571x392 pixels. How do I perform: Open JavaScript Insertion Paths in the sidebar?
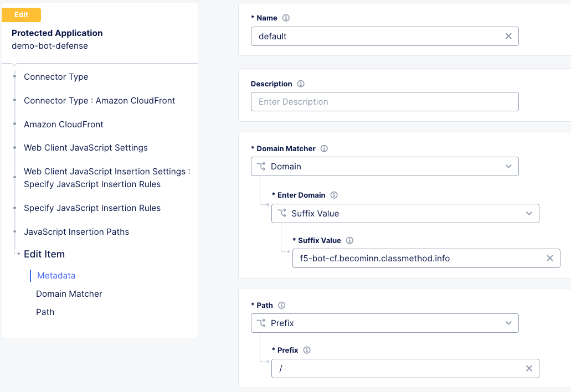coord(76,231)
